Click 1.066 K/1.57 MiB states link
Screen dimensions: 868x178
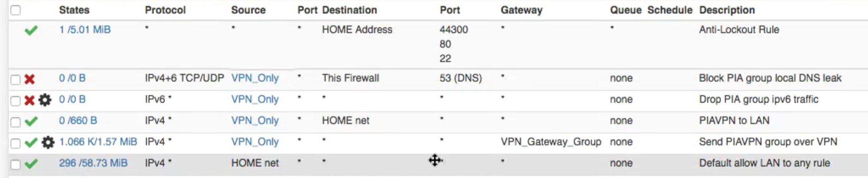pyautogui.click(x=98, y=142)
